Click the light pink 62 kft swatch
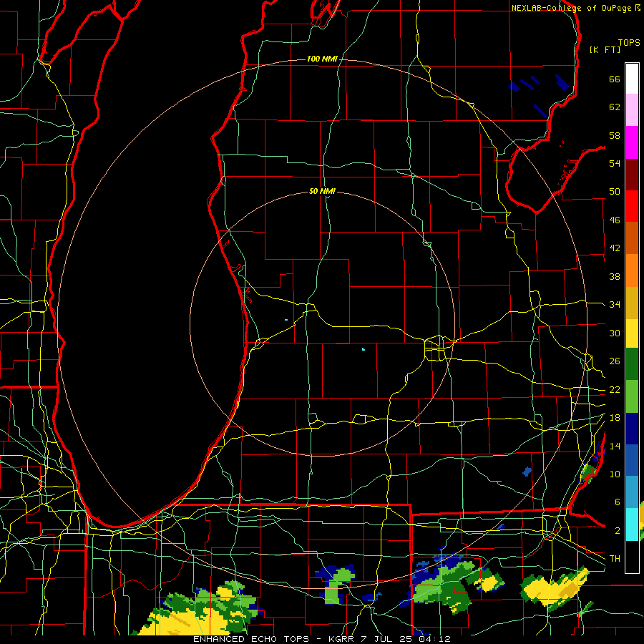The width and height of the screenshot is (644, 644). coord(632,110)
